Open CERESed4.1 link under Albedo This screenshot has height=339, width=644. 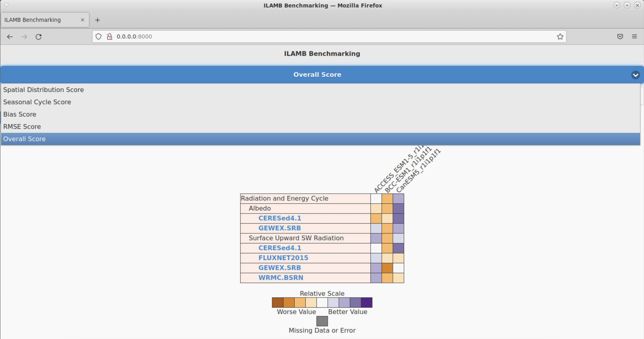(280, 218)
